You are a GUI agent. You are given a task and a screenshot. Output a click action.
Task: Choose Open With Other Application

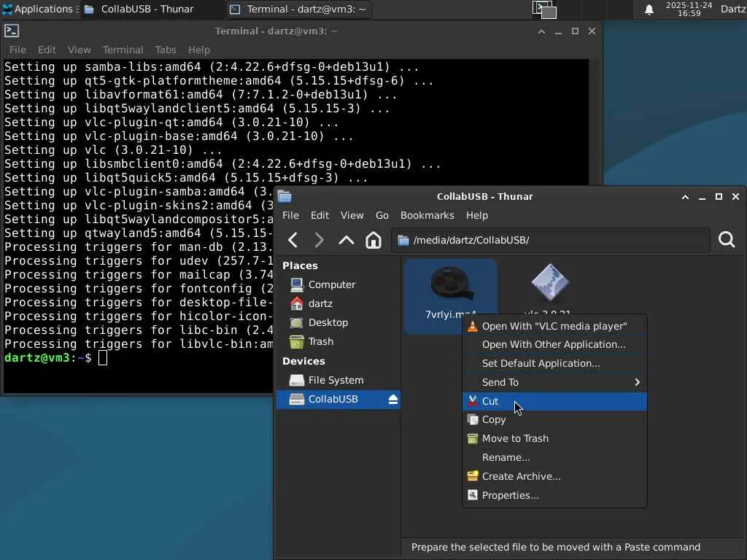(x=554, y=345)
